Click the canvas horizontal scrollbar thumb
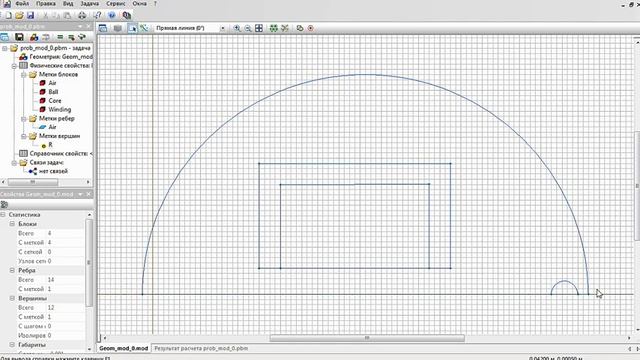 (367, 338)
